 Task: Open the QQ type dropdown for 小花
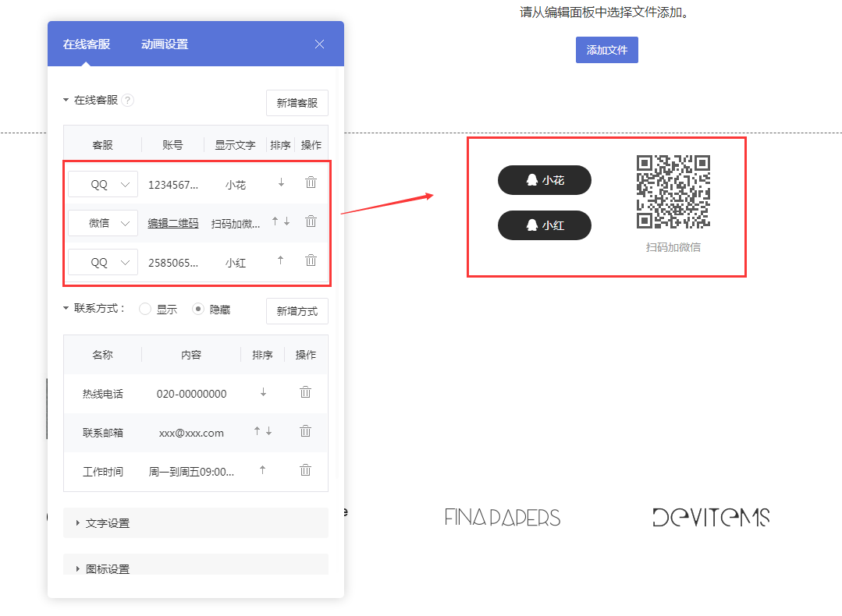(x=103, y=185)
